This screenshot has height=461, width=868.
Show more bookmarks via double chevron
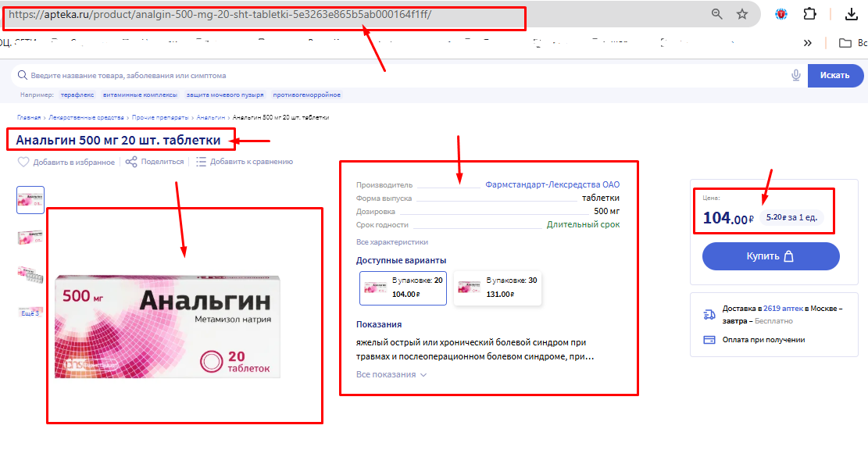coord(808,43)
